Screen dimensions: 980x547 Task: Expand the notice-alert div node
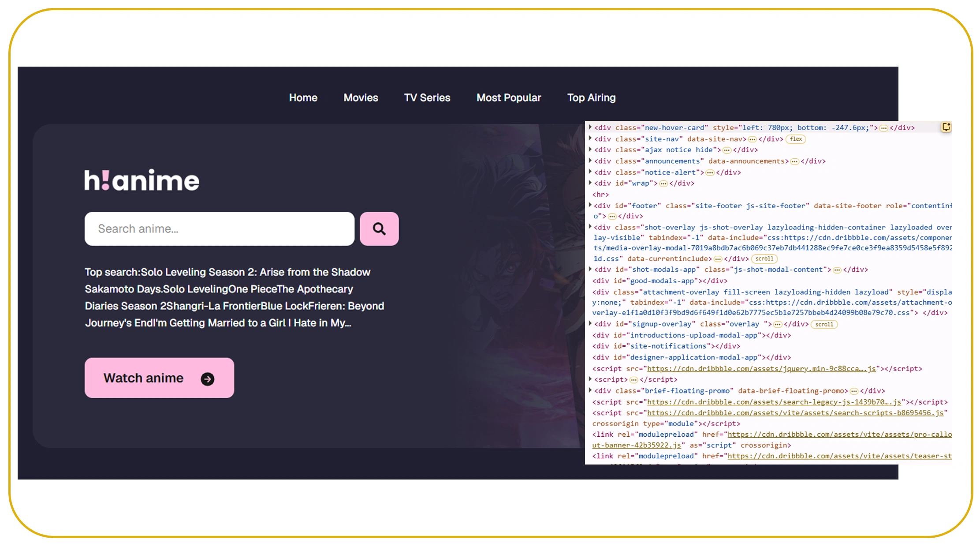pos(590,172)
